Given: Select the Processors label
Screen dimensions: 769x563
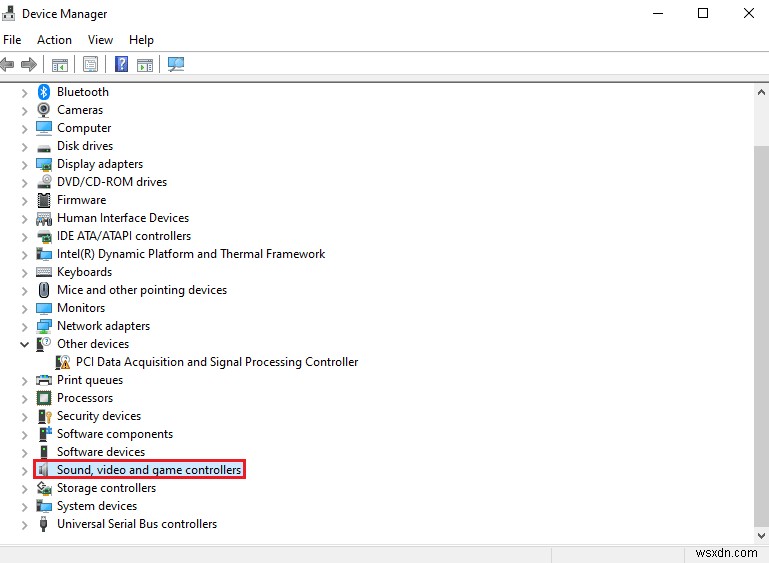Looking at the screenshot, I should 85,398.
